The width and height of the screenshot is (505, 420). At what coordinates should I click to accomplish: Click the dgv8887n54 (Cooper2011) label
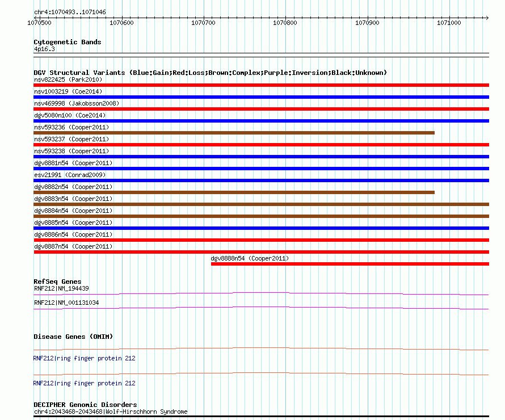click(73, 246)
